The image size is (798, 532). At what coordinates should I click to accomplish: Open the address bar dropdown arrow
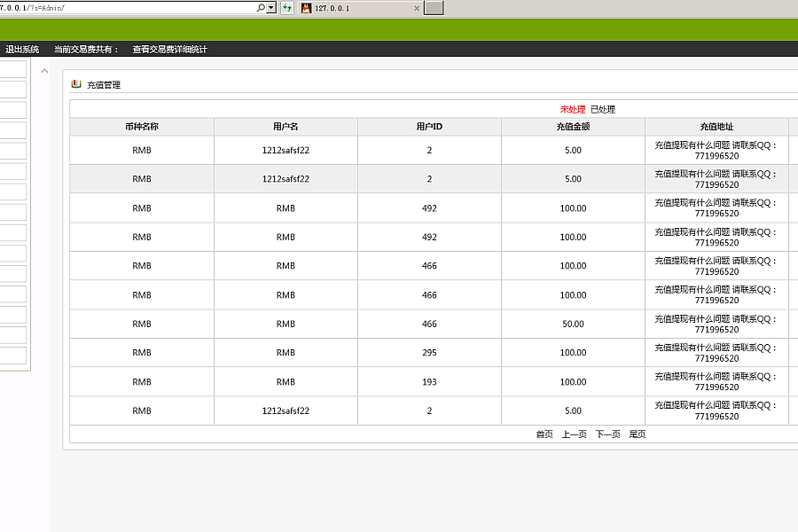pos(271,8)
